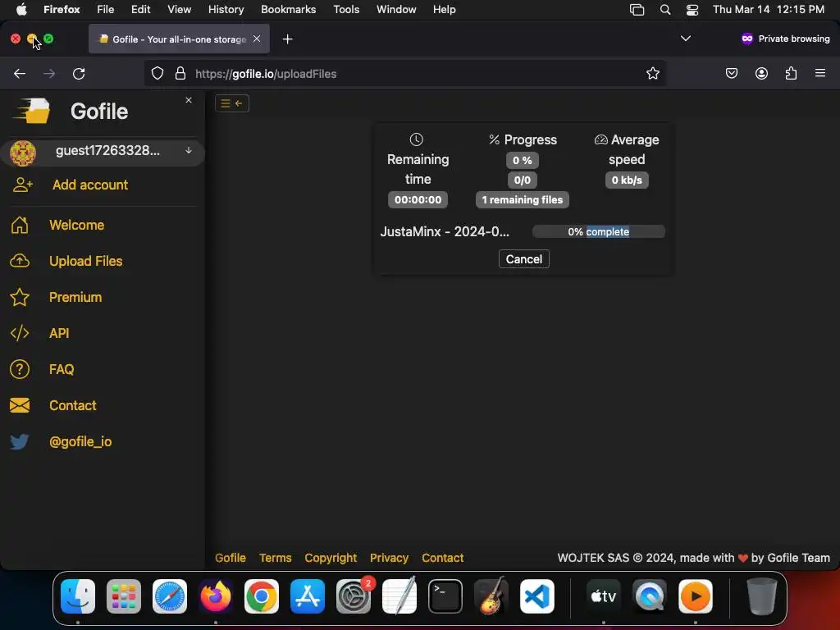Open Visual Studio Code from Dock
Image resolution: width=840 pixels, height=630 pixels.
tap(536, 596)
